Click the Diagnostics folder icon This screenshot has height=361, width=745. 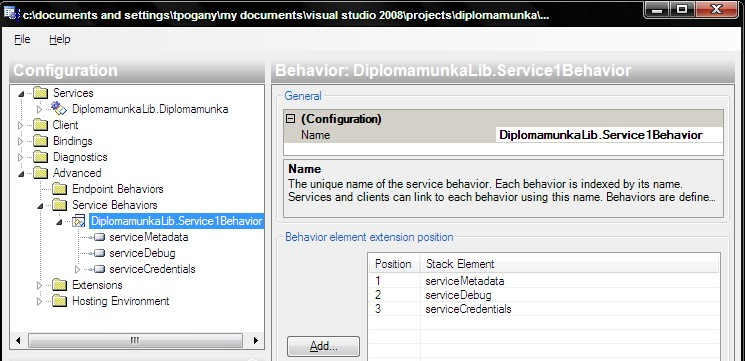[x=41, y=157]
